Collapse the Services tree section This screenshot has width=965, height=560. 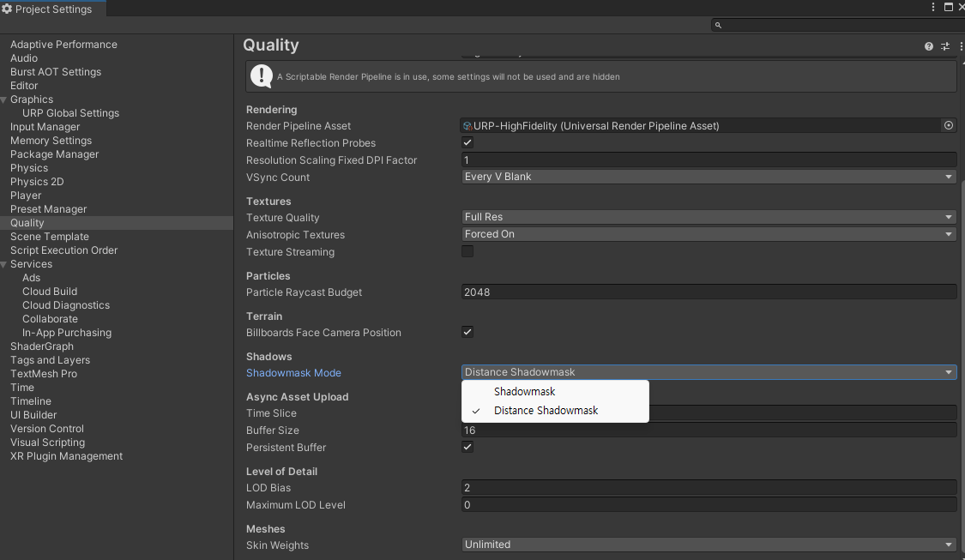point(3,264)
